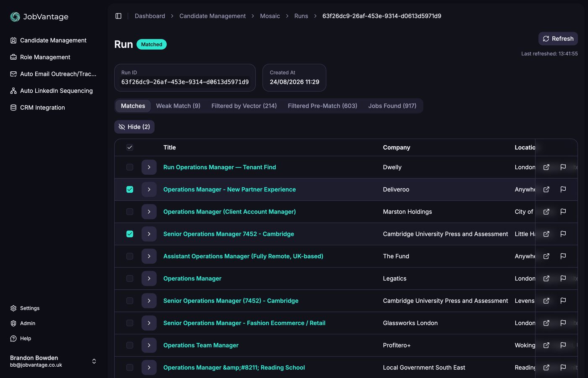The image size is (588, 378).
Task: Open Filtered Pre-Match (603) tab
Action: 323,106
